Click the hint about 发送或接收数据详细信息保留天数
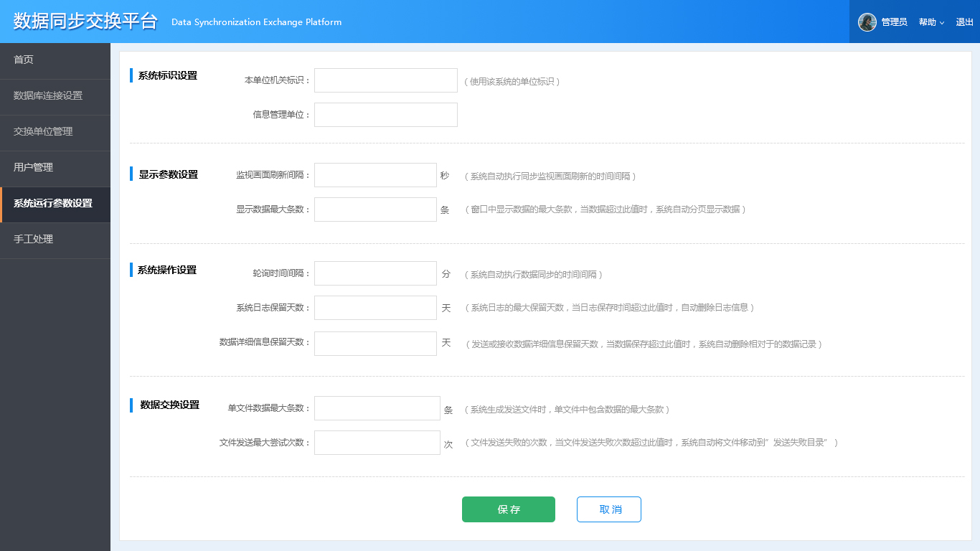This screenshot has width=980, height=551. pyautogui.click(x=643, y=344)
